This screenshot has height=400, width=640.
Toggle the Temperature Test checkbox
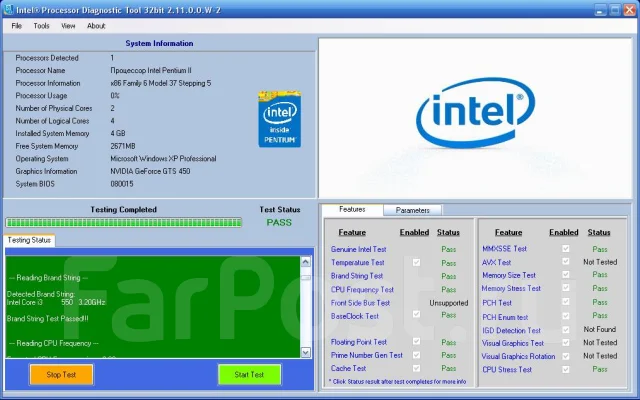416,262
